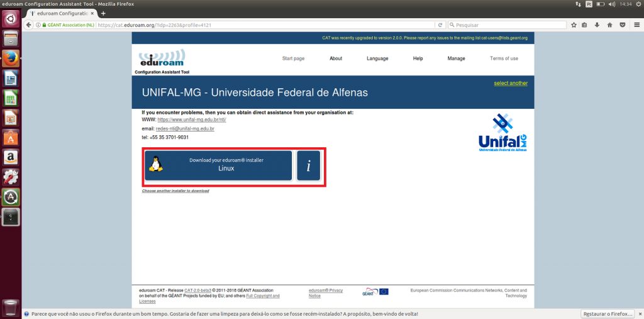The height and width of the screenshot is (319, 644).
Task: Bookmark this page with star icon
Action: (x=574, y=25)
